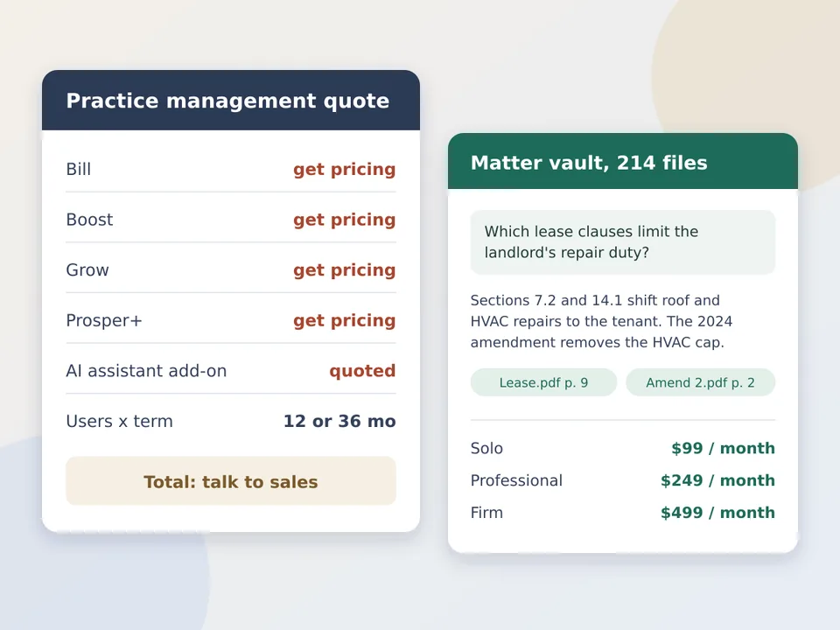Click the 'Bill' plan label
Image resolution: width=840 pixels, height=630 pixels.
tap(78, 169)
